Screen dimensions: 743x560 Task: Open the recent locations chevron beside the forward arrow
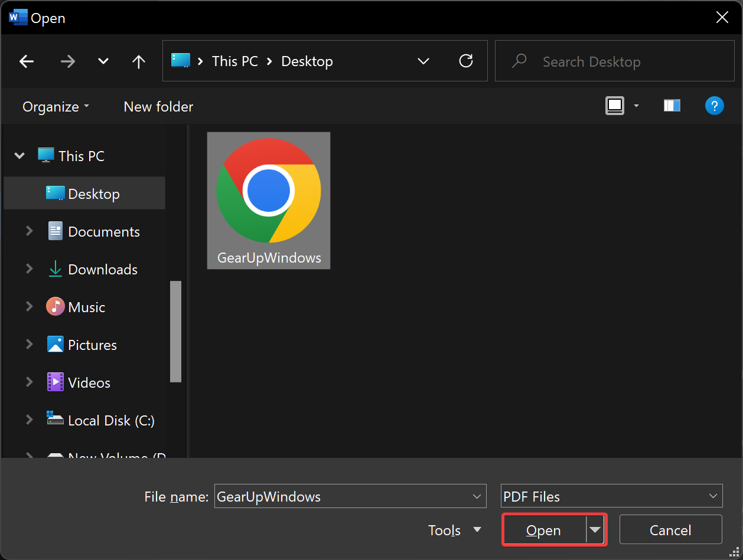[x=103, y=61]
